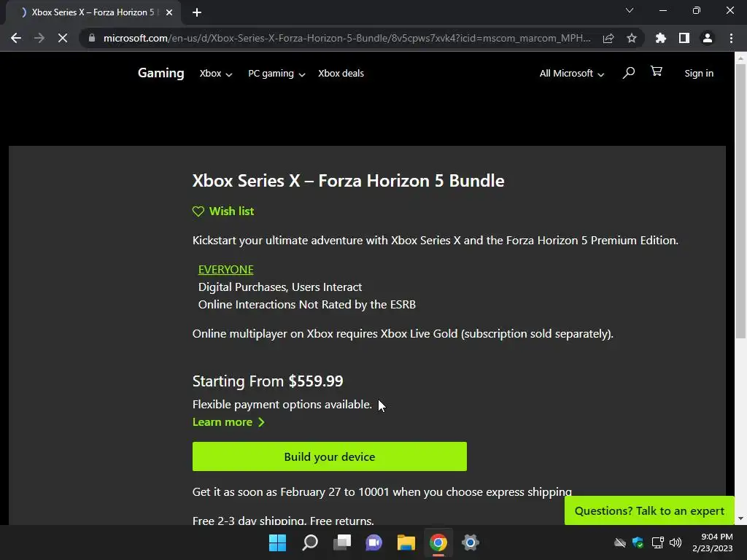This screenshot has width=747, height=560.
Task: Share this page via share icon
Action: 608,38
